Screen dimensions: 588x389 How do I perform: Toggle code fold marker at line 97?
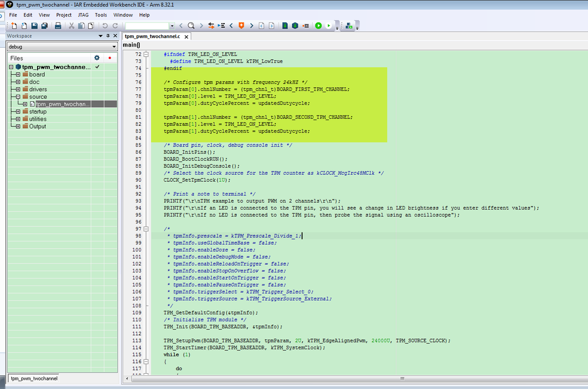coord(146,228)
